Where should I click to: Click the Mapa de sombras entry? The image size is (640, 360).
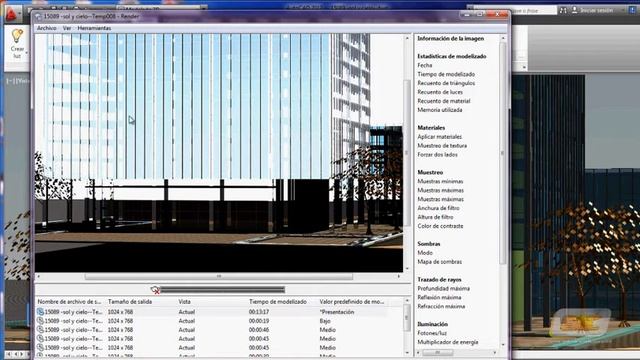point(439,262)
